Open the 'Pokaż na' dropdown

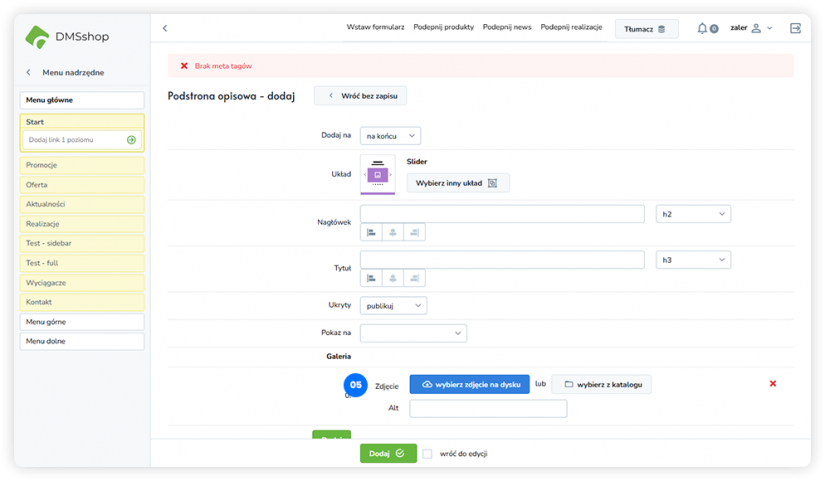click(x=413, y=333)
